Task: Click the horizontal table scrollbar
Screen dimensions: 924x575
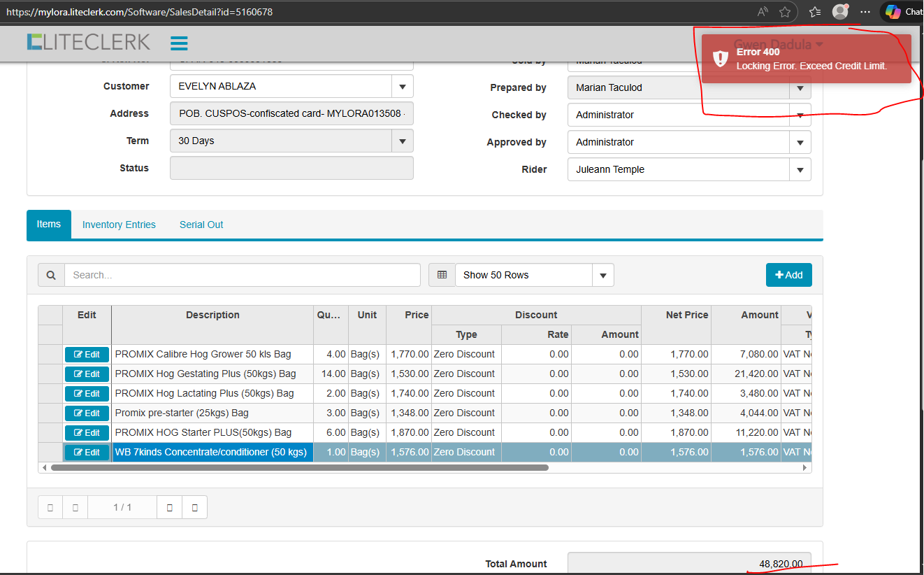Action: pos(299,467)
